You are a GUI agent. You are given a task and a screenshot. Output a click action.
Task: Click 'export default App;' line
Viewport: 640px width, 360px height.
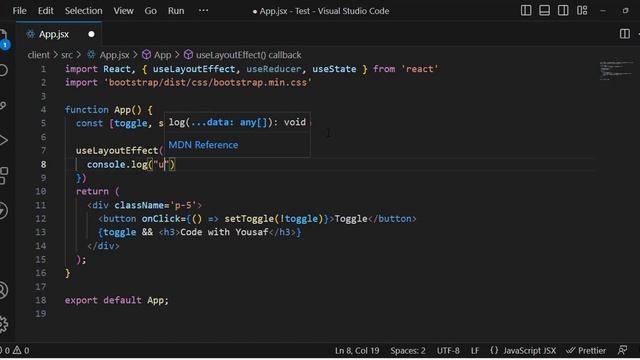point(116,300)
